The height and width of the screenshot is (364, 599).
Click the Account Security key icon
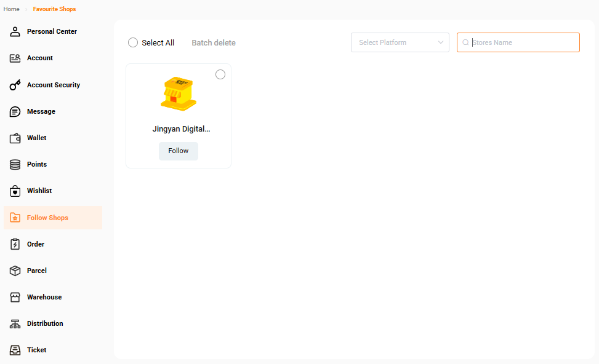(x=15, y=85)
